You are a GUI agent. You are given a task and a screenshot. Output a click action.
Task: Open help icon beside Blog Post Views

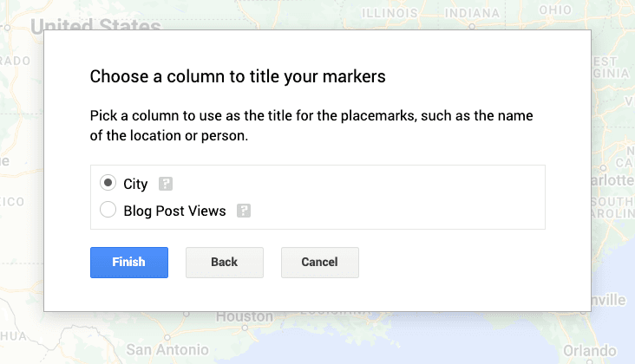click(x=244, y=210)
